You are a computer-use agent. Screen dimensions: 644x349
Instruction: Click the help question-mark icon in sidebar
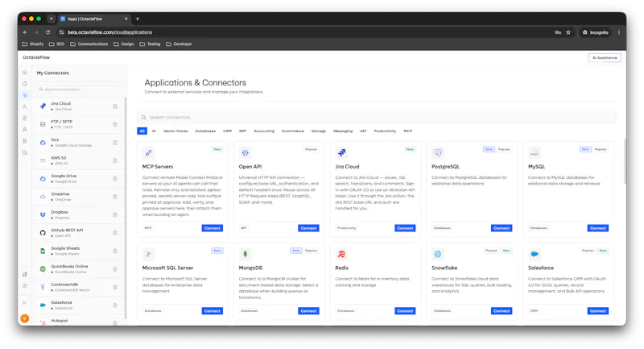point(25,286)
